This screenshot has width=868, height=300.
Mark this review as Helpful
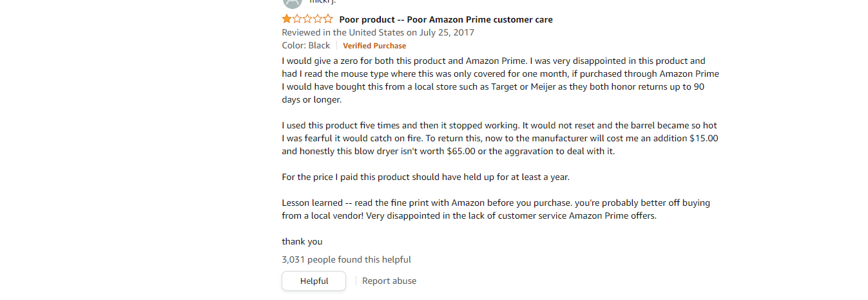pos(314,281)
